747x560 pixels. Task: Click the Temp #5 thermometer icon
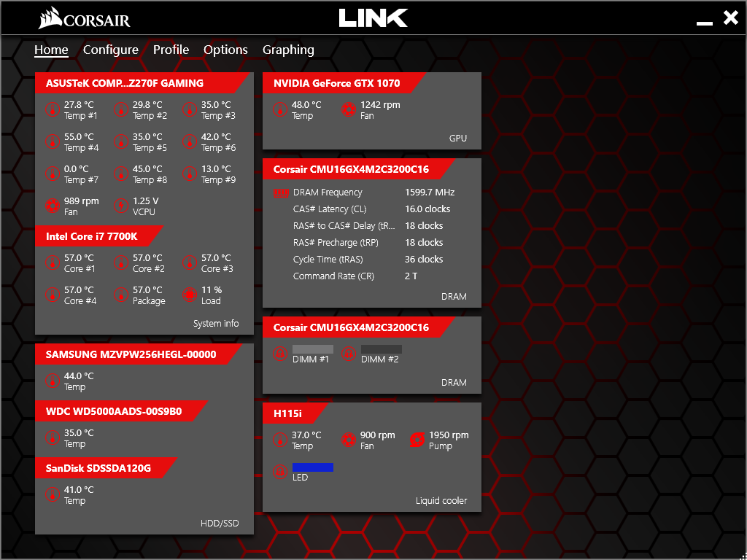coord(120,142)
